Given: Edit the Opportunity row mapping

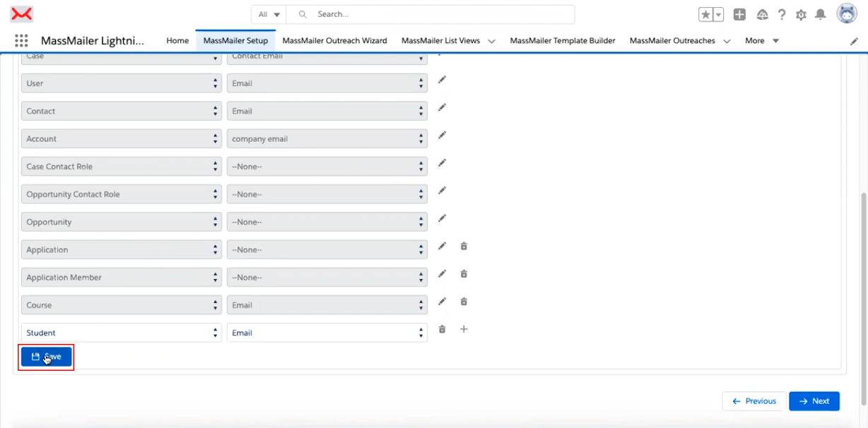Looking at the screenshot, I should [442, 218].
